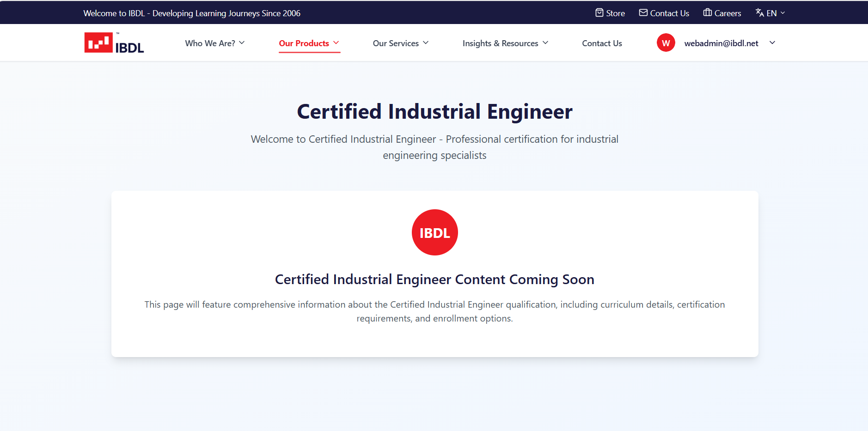Click the Certified Industrial Engineer page heading
Screen dimensions: 868x431
point(434,112)
